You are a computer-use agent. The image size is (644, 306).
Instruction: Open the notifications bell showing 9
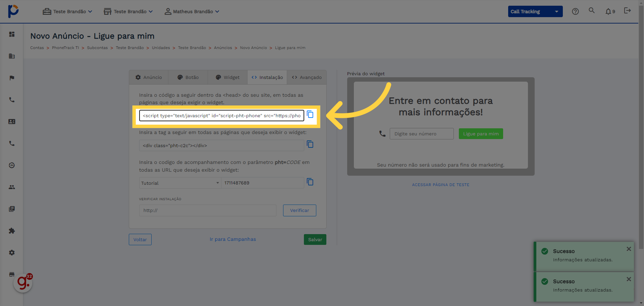coord(610,11)
